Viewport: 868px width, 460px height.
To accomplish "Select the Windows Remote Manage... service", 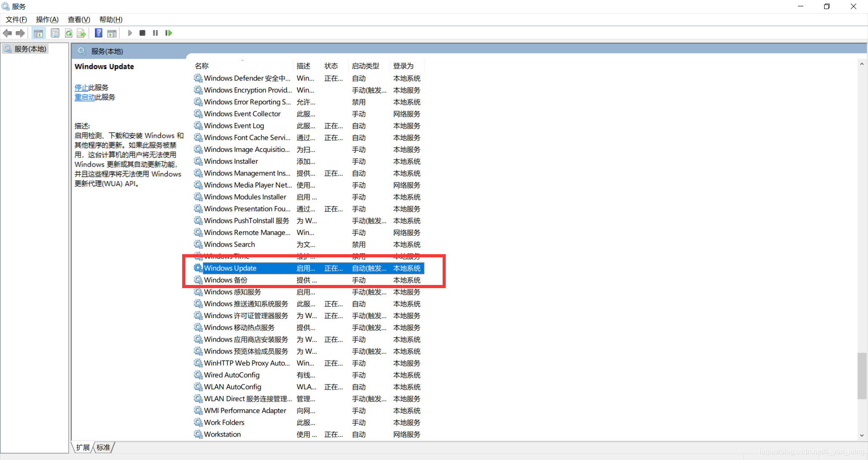I will pos(309,232).
